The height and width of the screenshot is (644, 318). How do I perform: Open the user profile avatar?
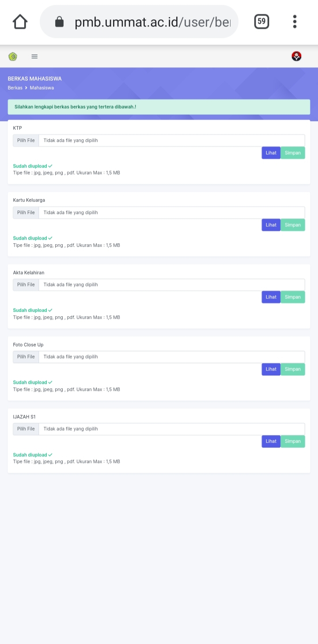click(296, 56)
